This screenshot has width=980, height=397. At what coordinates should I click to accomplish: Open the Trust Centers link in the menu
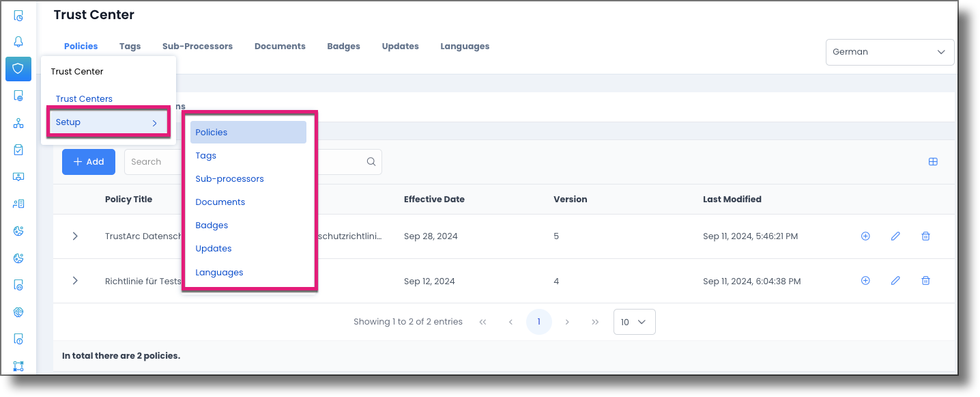click(x=84, y=98)
